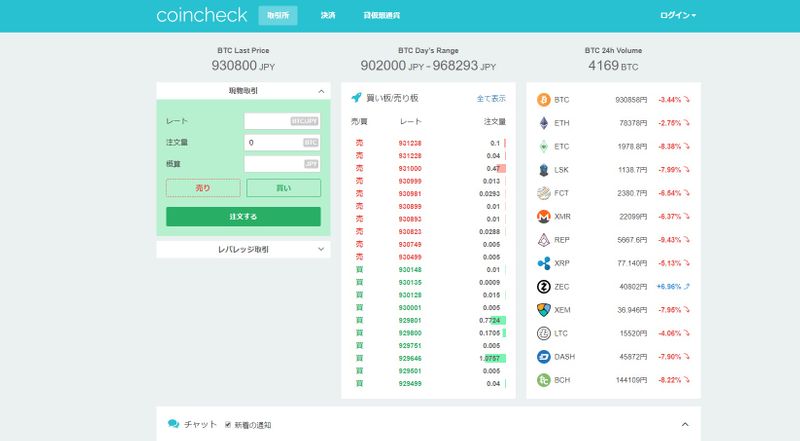The width and height of the screenshot is (800, 441).
Task: Collapse the 現物取引 panel
Action: pyautogui.click(x=243, y=91)
